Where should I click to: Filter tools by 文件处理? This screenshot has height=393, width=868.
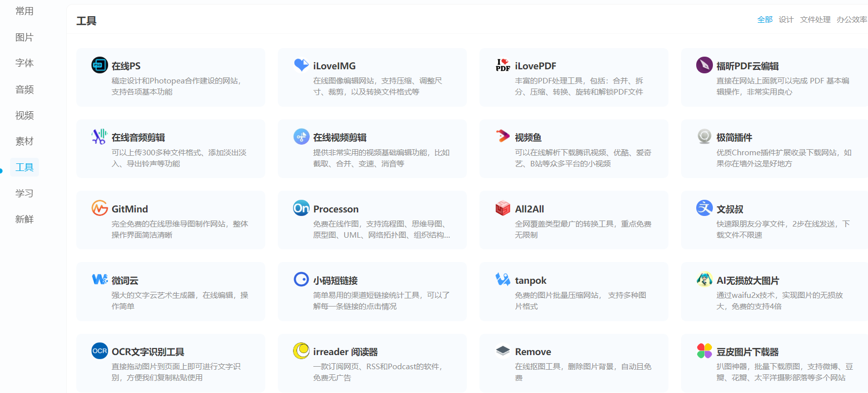click(x=815, y=20)
